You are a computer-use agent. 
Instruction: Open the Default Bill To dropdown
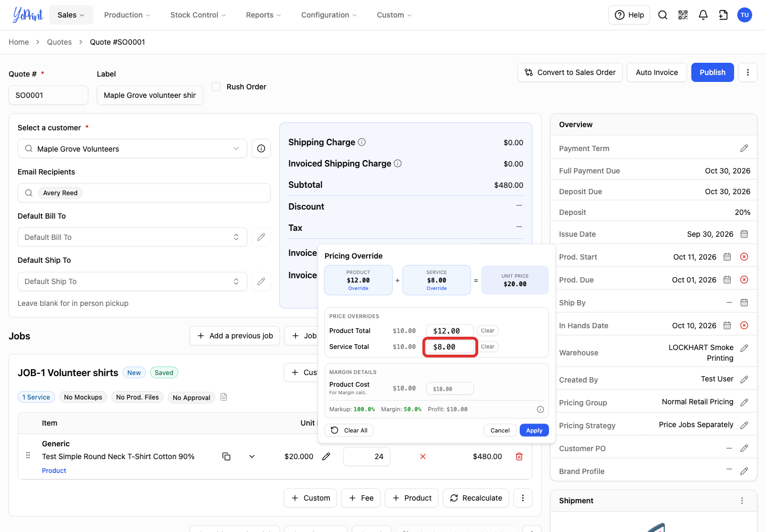coord(132,237)
